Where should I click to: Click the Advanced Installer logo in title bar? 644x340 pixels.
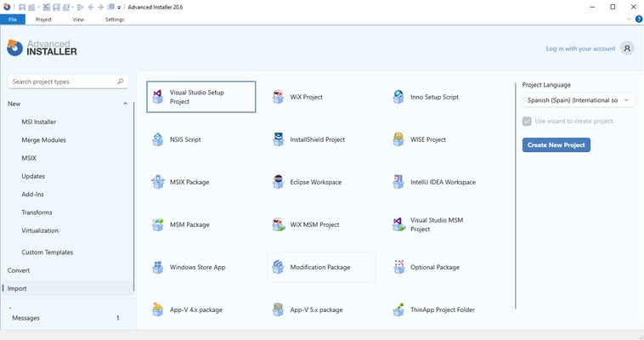[x=6, y=7]
